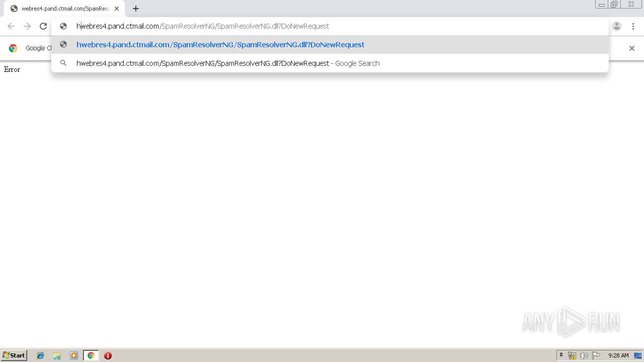Show hidden system tray icons
644x362 pixels.
(x=561, y=355)
